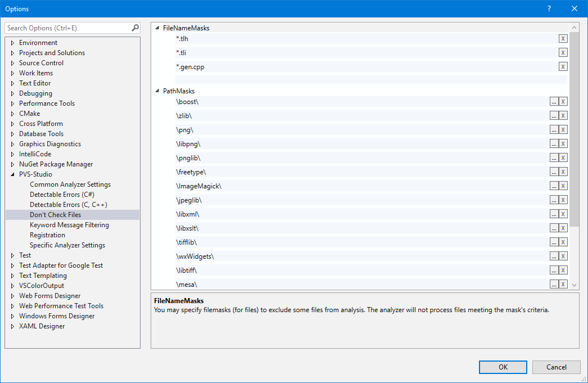
Task: Delete the \pnglib\ path mask
Action: [563, 158]
